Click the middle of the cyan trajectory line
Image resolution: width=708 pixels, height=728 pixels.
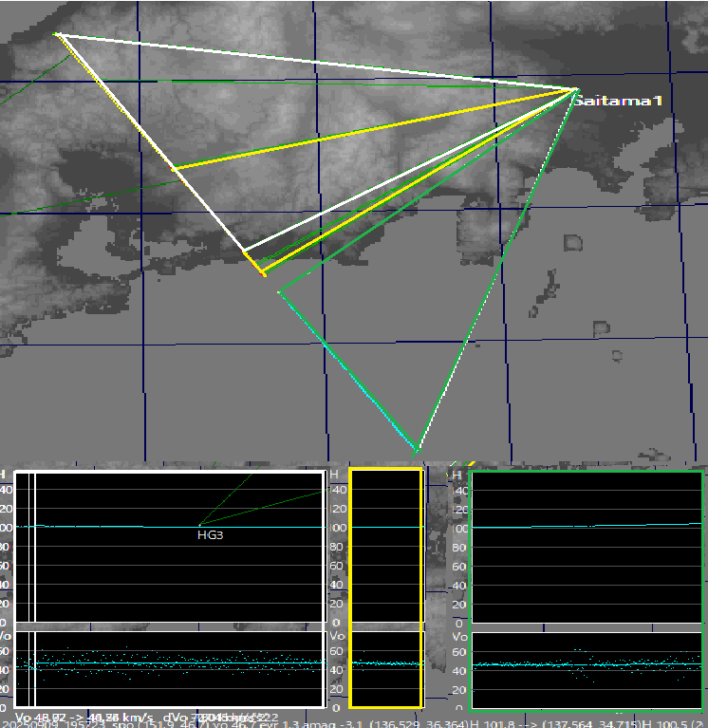tap(347, 370)
